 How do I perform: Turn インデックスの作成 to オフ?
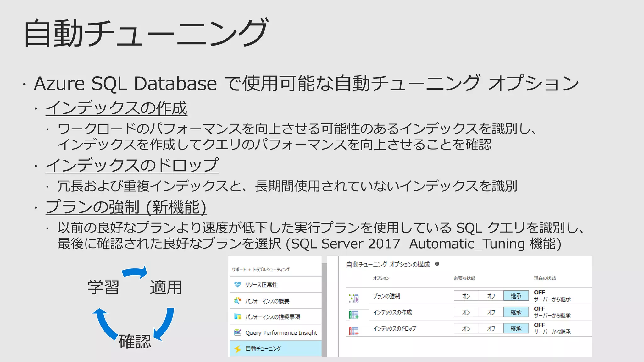(491, 312)
